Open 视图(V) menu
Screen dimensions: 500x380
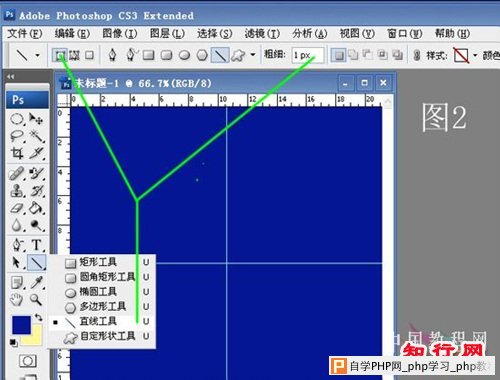click(357, 33)
